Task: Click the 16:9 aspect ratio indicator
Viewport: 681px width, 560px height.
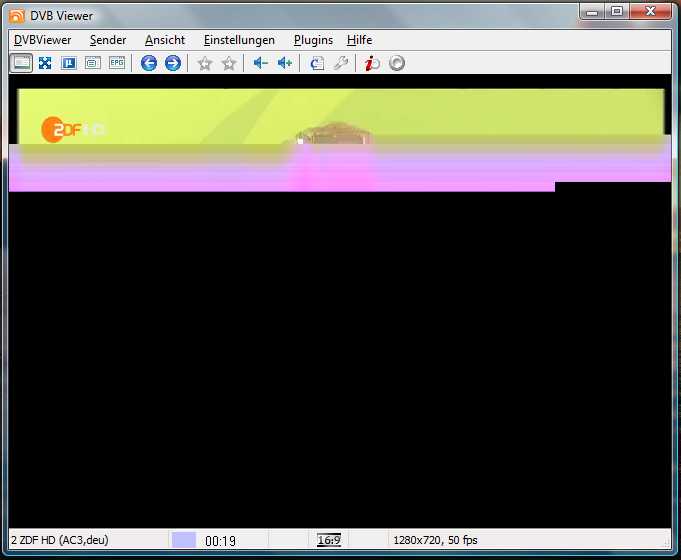Action: pyautogui.click(x=329, y=540)
